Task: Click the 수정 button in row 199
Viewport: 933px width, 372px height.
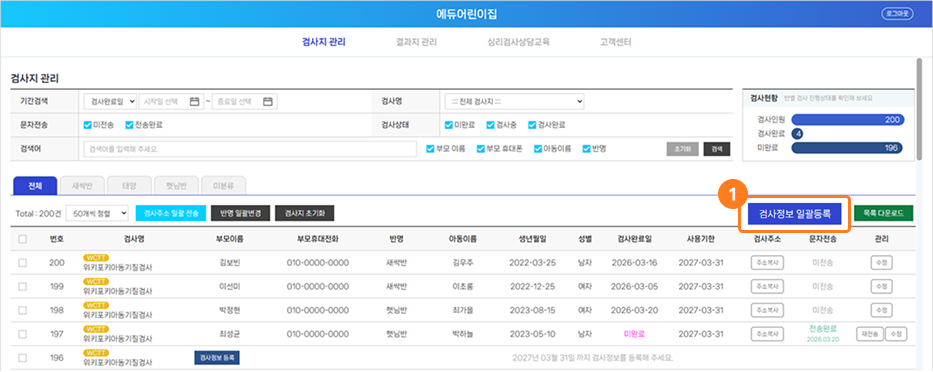Action: tap(881, 286)
